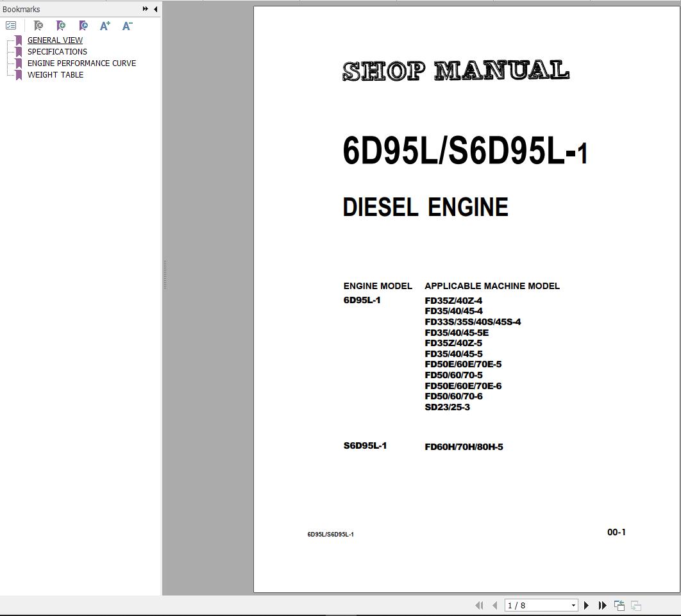Click machine model FD35Z/40Z-4

pyautogui.click(x=453, y=301)
